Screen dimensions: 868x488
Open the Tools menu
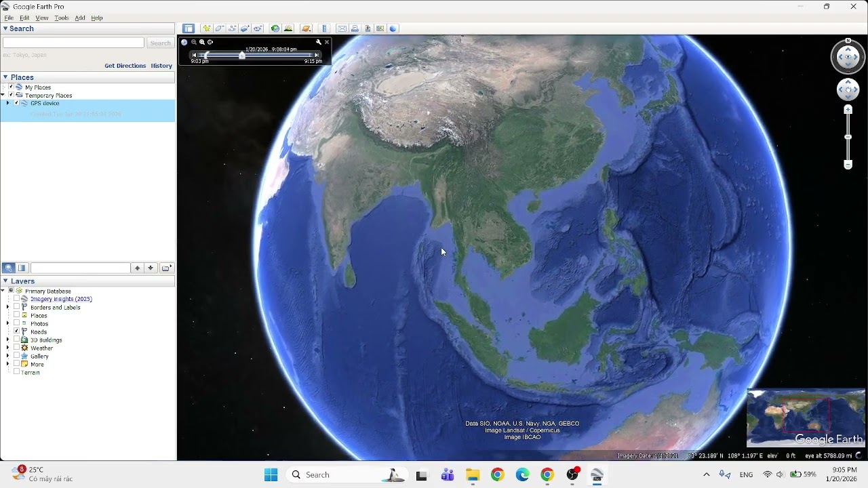(62, 18)
